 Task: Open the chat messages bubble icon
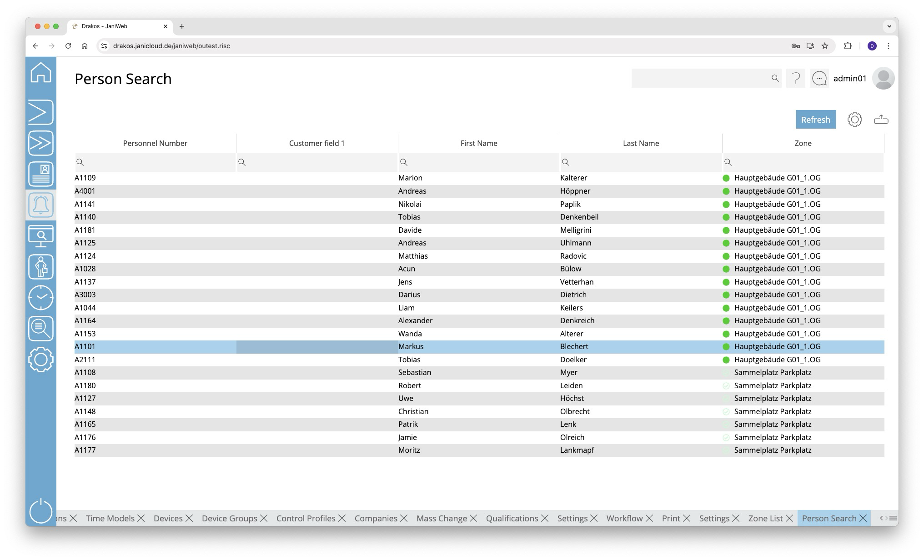pos(819,79)
